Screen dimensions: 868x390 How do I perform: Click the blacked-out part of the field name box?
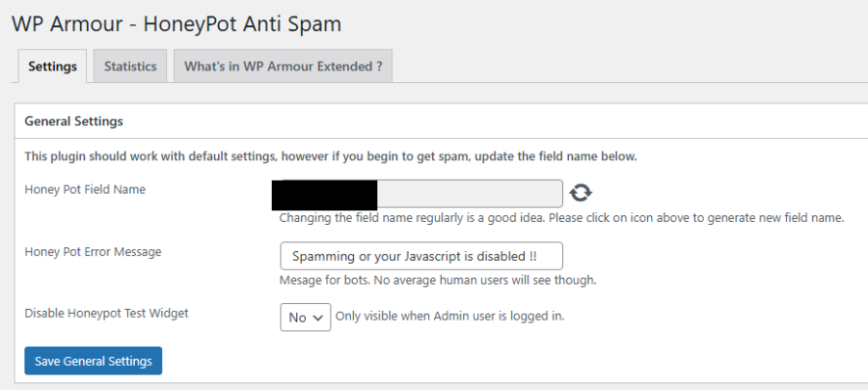pyautogui.click(x=324, y=193)
